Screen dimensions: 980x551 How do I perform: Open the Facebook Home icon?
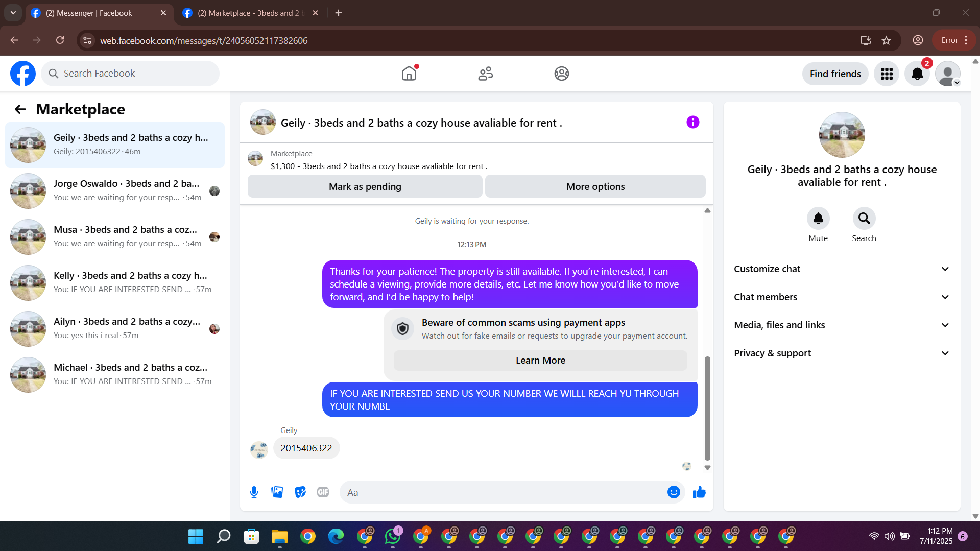click(409, 74)
